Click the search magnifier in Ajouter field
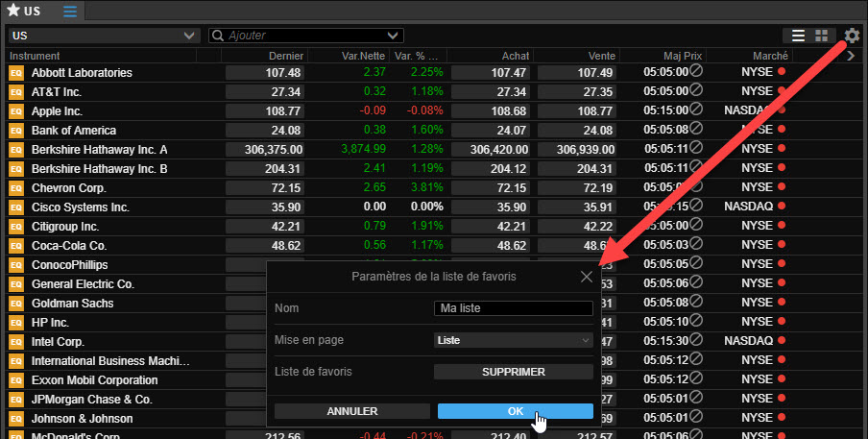Viewport: 868px width, 439px height. [218, 36]
